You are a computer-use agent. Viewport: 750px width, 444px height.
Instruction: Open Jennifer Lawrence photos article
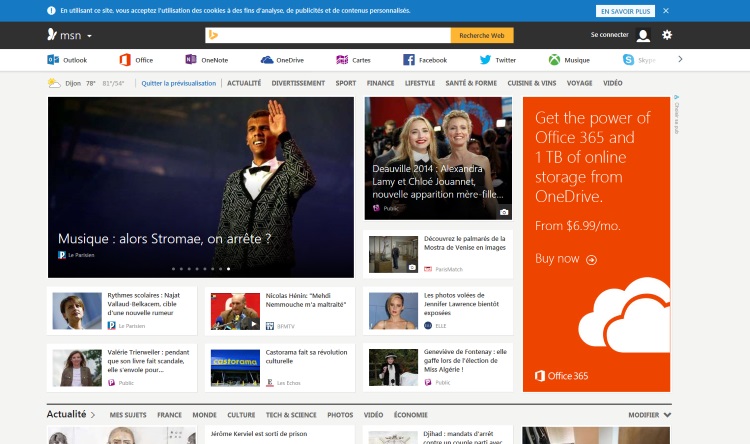point(438,311)
